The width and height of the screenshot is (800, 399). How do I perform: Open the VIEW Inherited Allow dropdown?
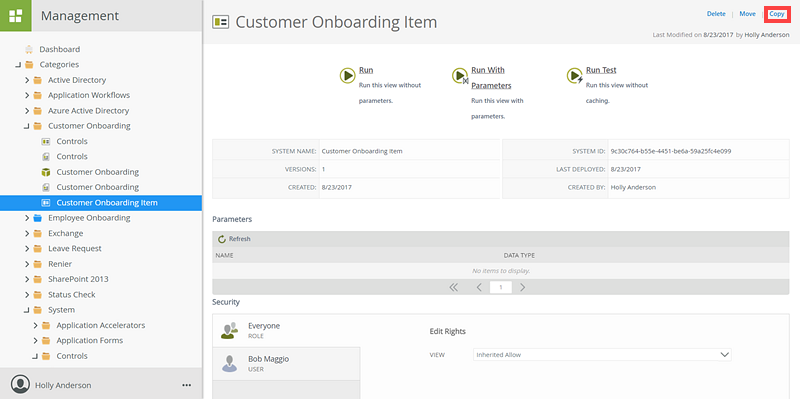click(602, 355)
